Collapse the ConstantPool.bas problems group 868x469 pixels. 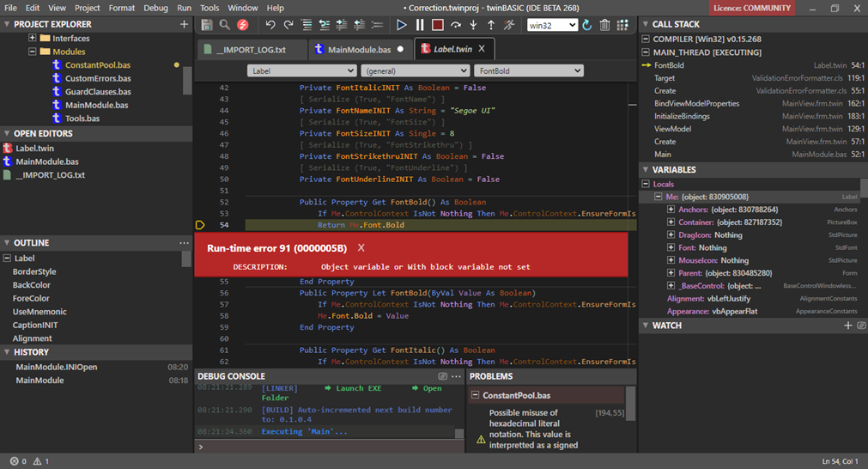click(475, 395)
